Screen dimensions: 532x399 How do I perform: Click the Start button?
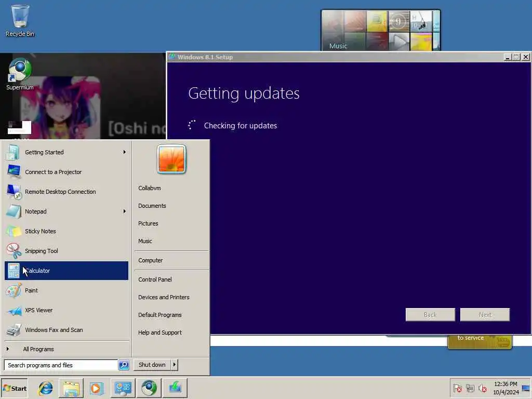tap(14, 389)
